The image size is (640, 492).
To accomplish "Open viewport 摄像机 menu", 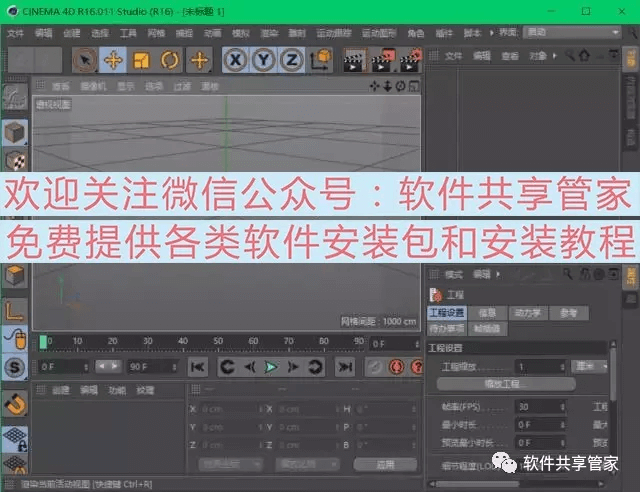I will (93, 86).
